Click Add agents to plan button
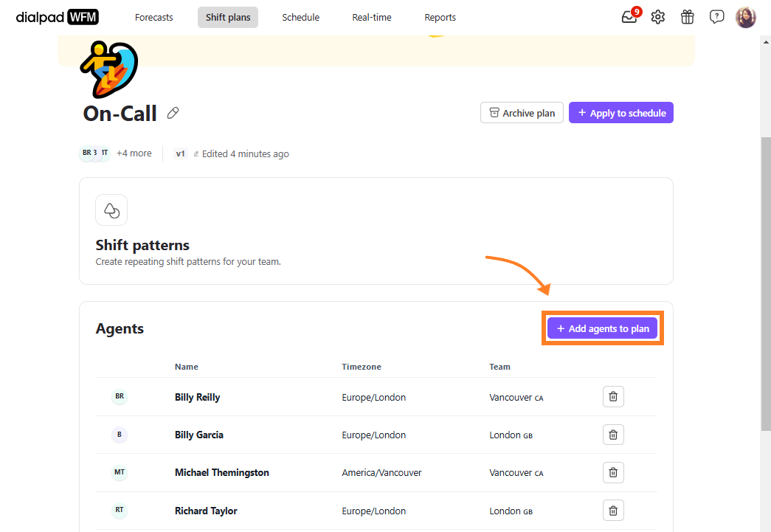 [602, 328]
